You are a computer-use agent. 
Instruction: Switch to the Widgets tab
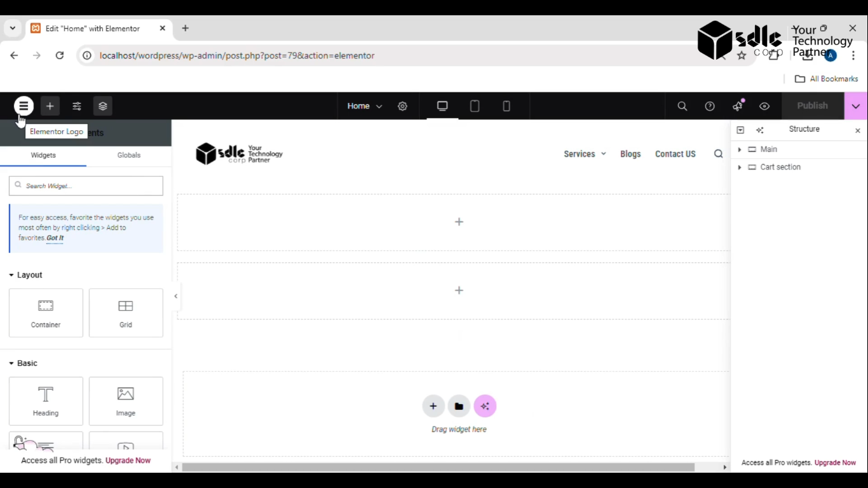pos(43,155)
